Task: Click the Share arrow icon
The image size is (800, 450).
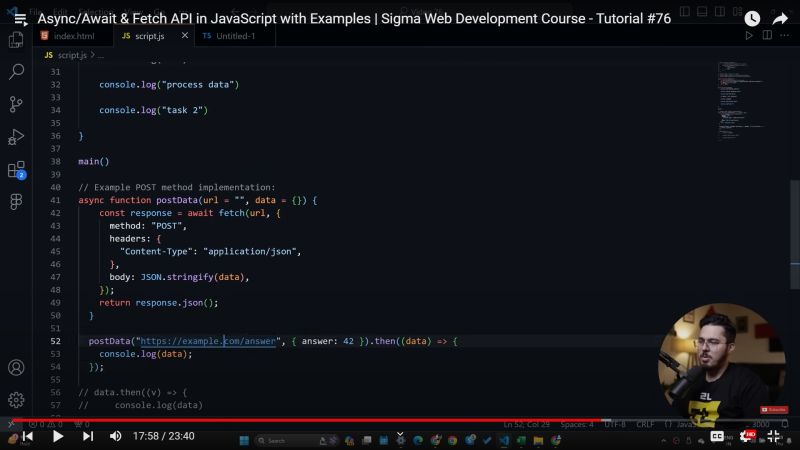Action: tap(781, 18)
